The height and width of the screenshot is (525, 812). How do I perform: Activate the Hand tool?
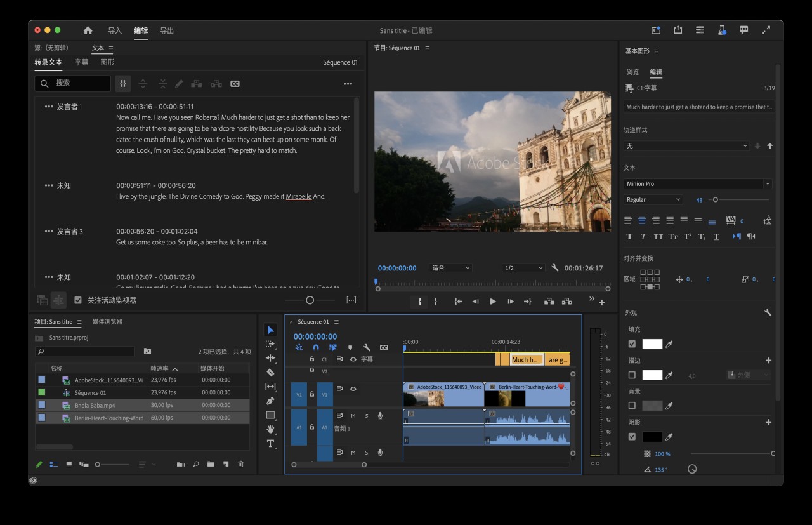click(270, 429)
